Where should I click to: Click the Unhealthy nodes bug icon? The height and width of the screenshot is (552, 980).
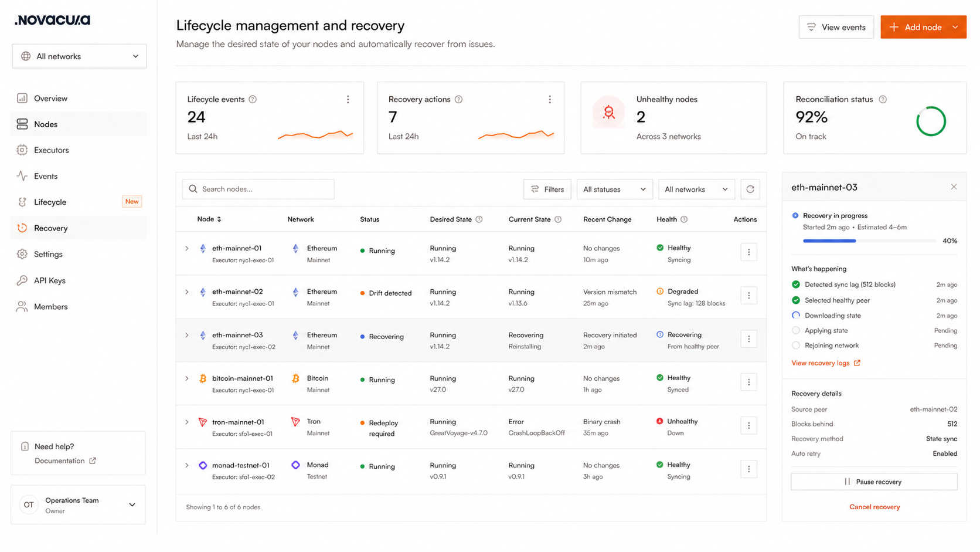coord(609,112)
